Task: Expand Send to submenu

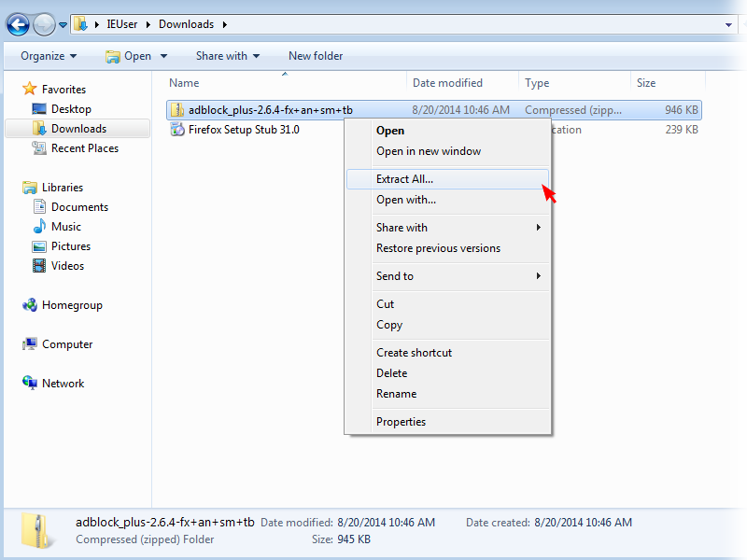Action: [448, 276]
